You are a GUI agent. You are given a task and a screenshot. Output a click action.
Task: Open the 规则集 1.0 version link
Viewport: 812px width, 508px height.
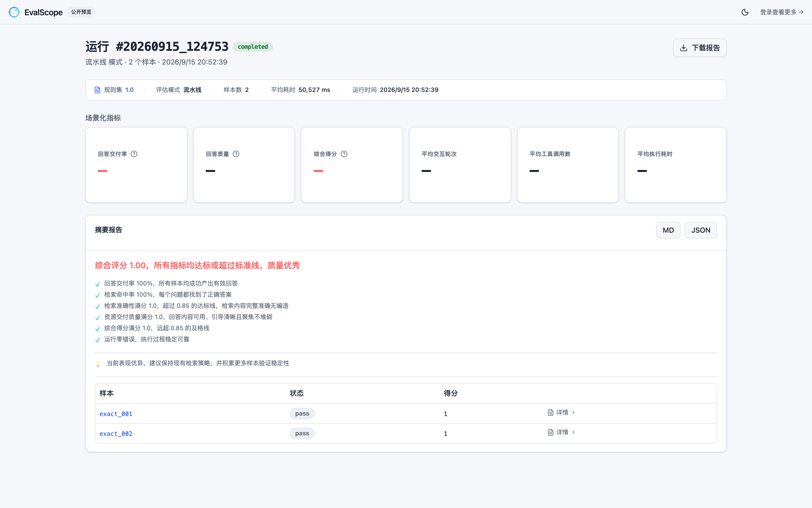click(129, 90)
